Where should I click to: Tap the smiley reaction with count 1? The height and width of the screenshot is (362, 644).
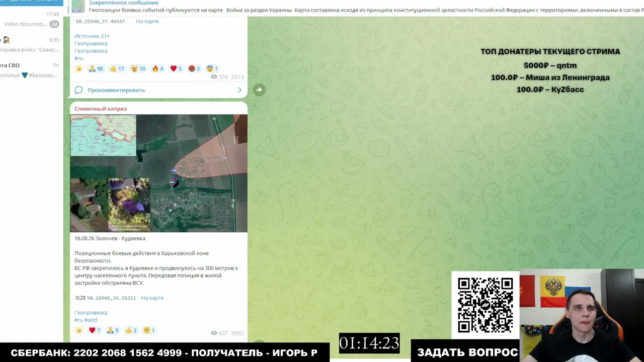click(x=149, y=330)
